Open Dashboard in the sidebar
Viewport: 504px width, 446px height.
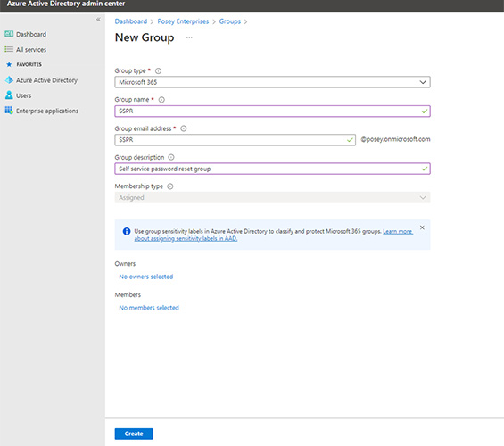tap(31, 34)
